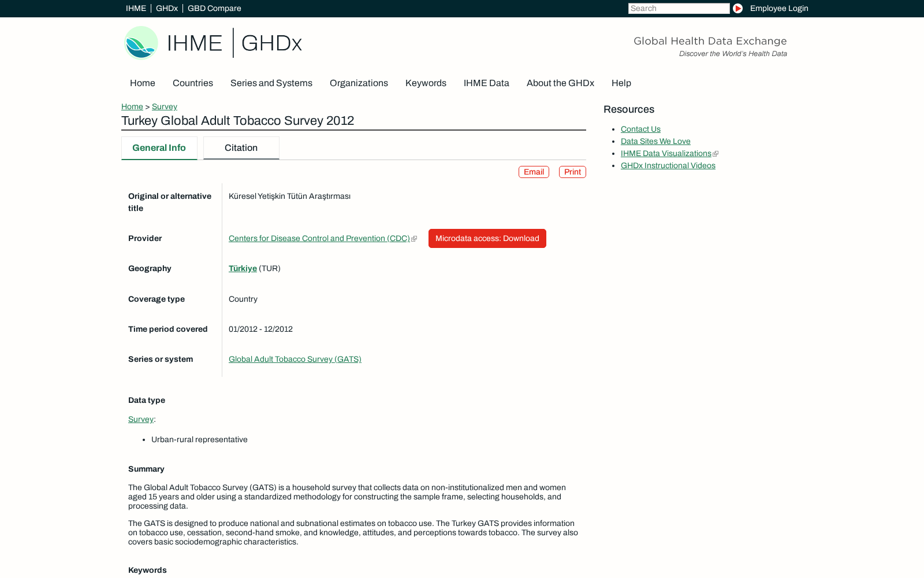Screen dimensions: 924x578
Task: Click the Global Health Data Exchange tagline
Action: coord(710,41)
